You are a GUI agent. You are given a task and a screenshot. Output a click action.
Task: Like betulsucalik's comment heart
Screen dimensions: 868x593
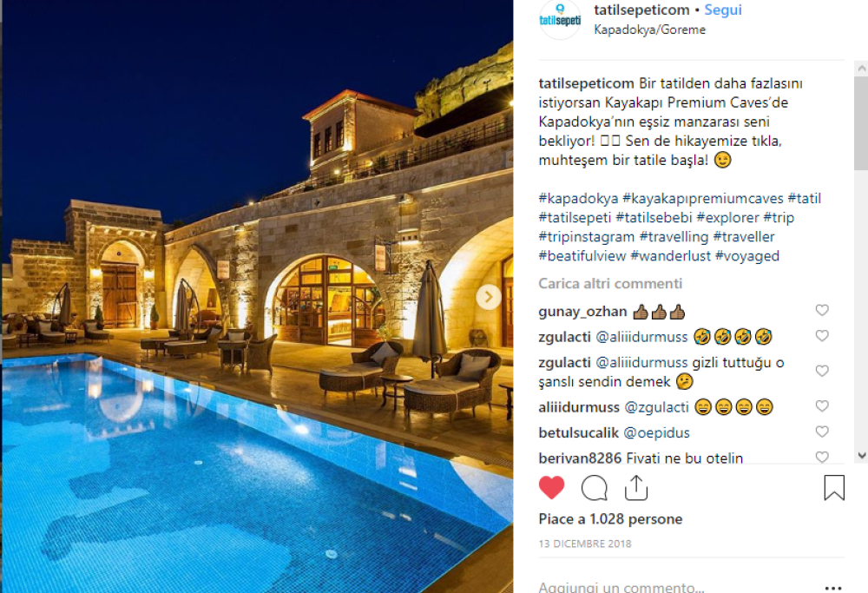click(822, 432)
